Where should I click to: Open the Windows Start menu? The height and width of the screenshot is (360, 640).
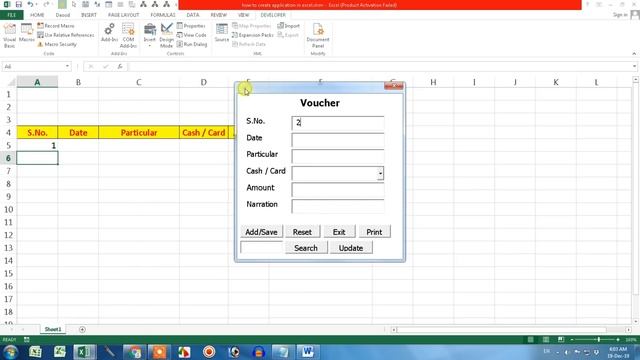pos(10,352)
